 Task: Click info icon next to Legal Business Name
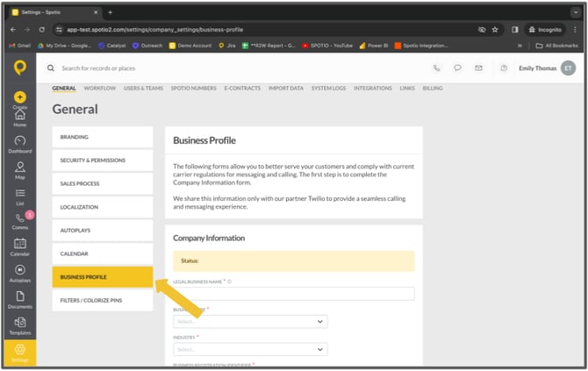coord(230,282)
